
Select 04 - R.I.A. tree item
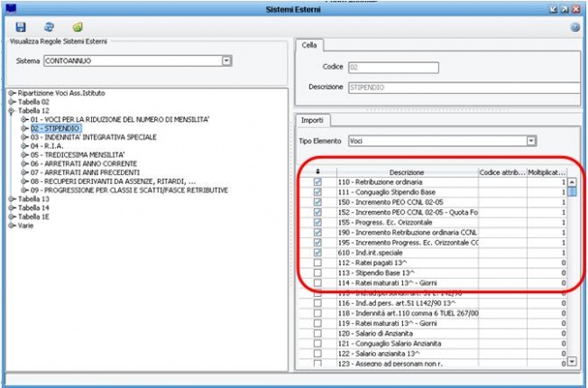tap(47, 146)
